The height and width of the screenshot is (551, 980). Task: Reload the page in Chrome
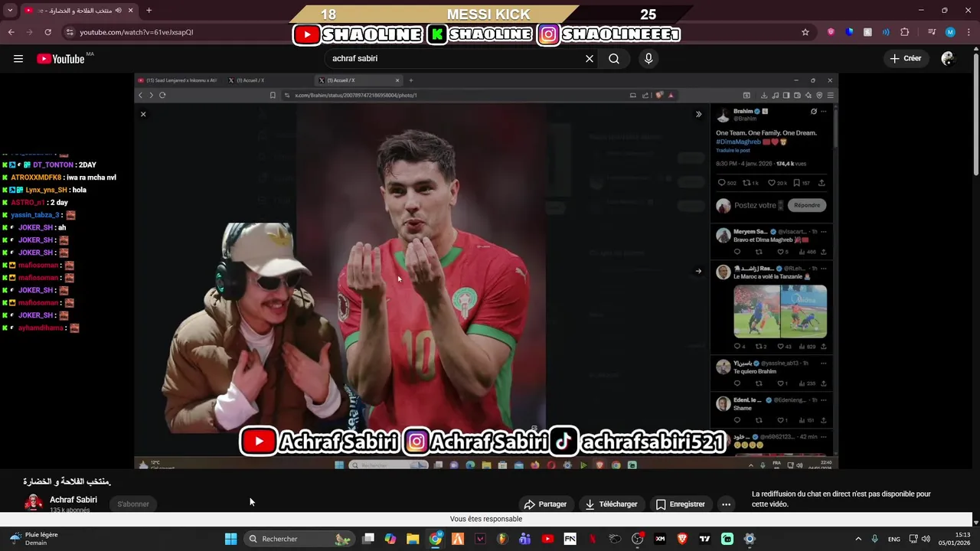(47, 32)
